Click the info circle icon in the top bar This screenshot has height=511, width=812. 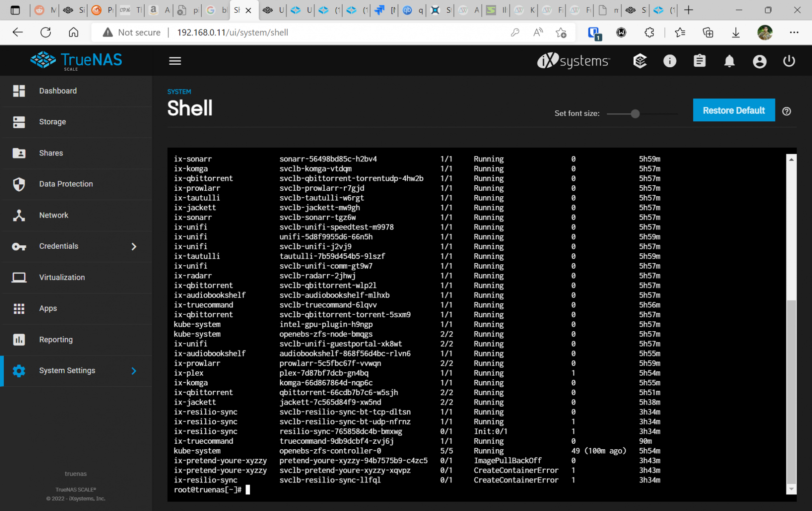[x=669, y=61]
